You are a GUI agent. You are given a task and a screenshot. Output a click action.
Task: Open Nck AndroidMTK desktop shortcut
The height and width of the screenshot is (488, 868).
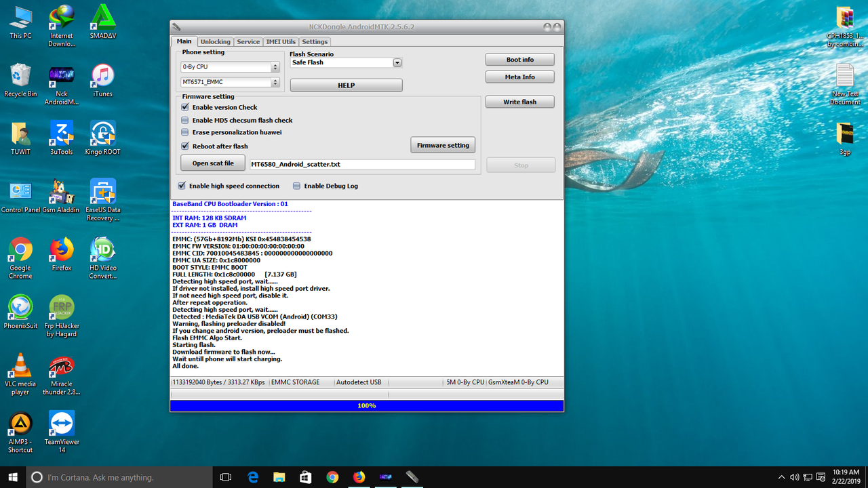(x=62, y=75)
